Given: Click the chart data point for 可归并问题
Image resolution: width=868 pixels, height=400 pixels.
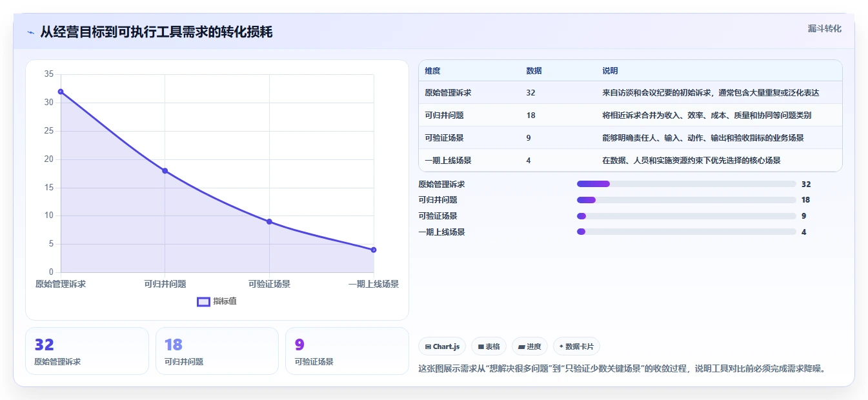Looking at the screenshot, I should [165, 170].
